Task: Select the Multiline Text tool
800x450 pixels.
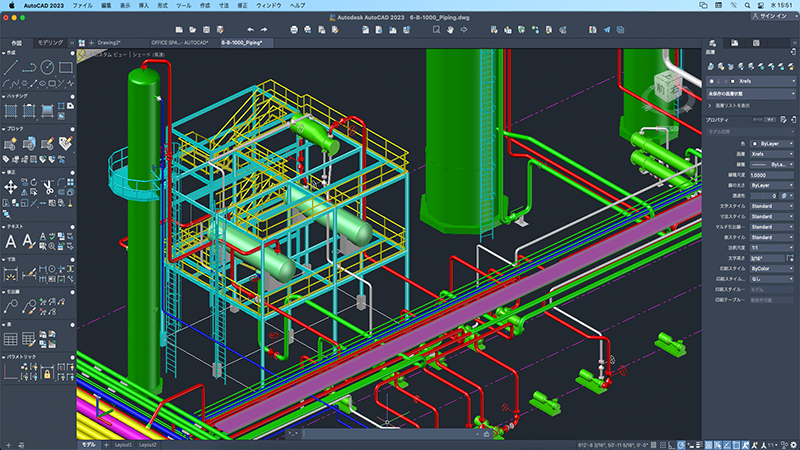Action: (11, 241)
